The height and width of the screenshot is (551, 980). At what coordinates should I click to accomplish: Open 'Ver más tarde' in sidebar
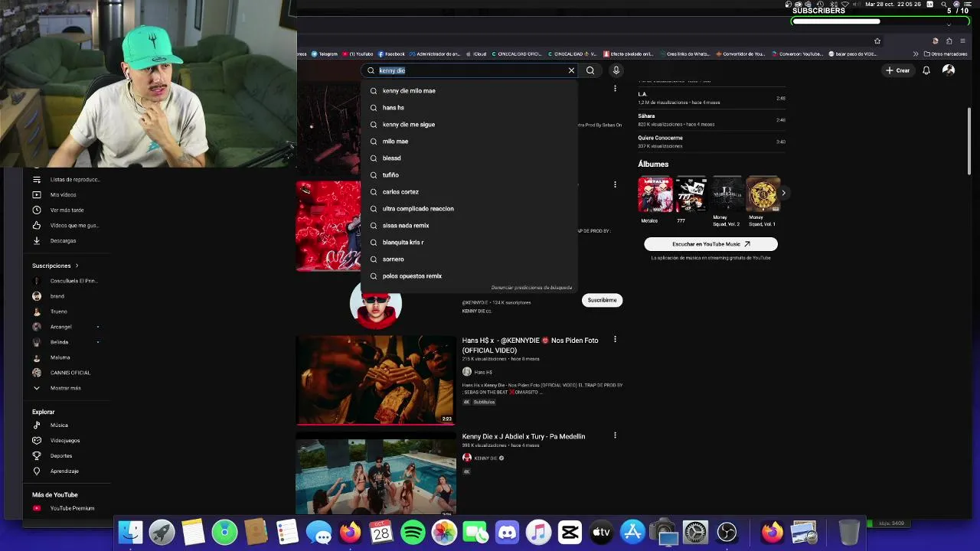click(67, 210)
